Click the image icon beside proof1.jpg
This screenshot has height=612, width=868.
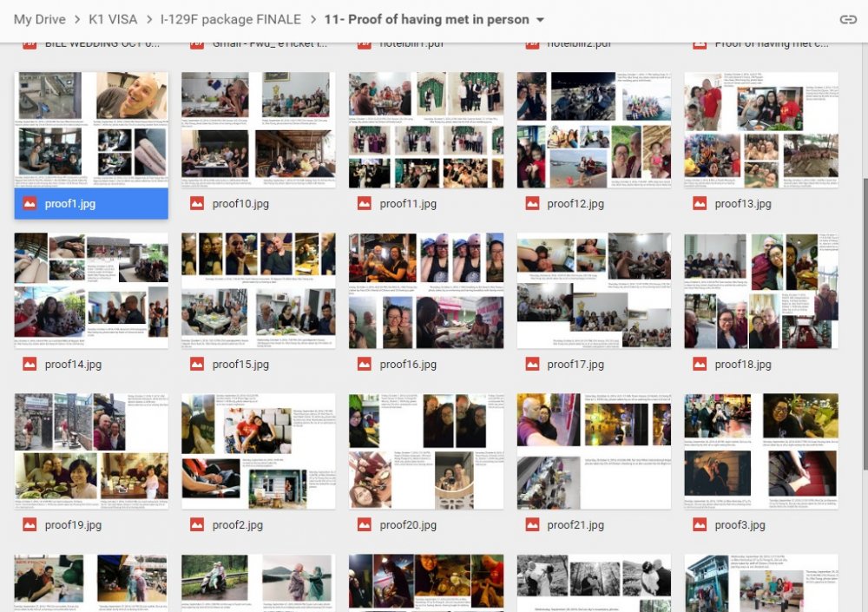[30, 204]
